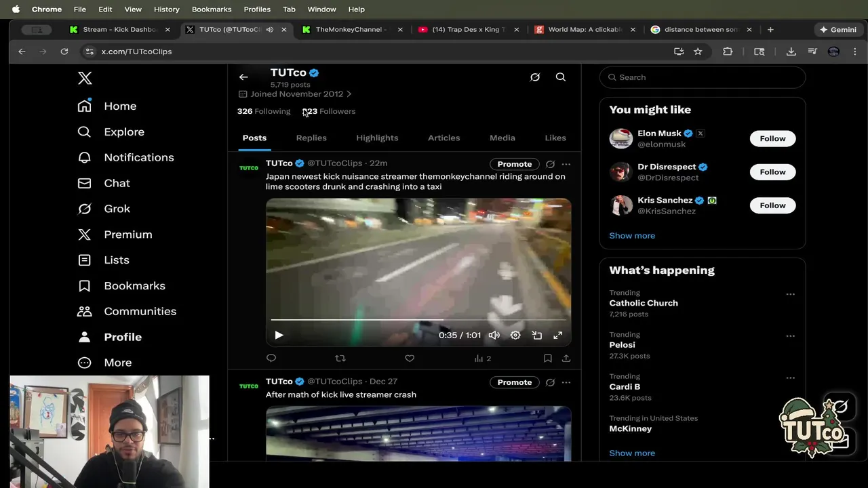Seek along the video progress bar
The width and height of the screenshot is (868, 488).
(418, 319)
